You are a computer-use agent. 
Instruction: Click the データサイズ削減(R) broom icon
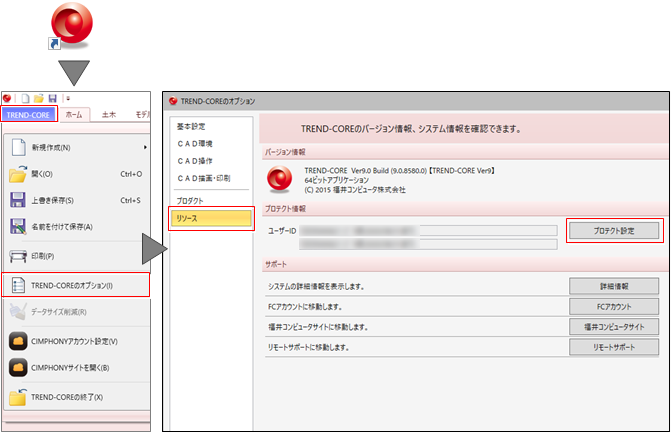pos(18,311)
